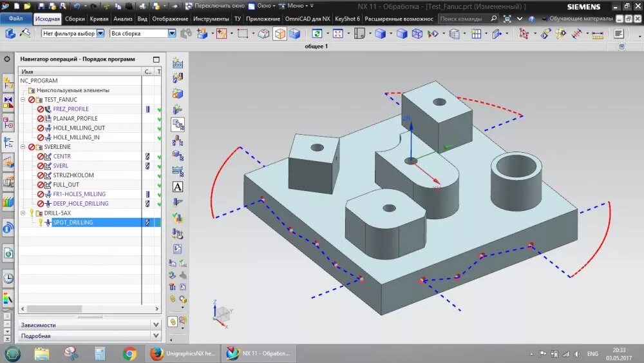Switch to the Инструменты ribbon tab
The image size is (644, 363).
point(211,19)
